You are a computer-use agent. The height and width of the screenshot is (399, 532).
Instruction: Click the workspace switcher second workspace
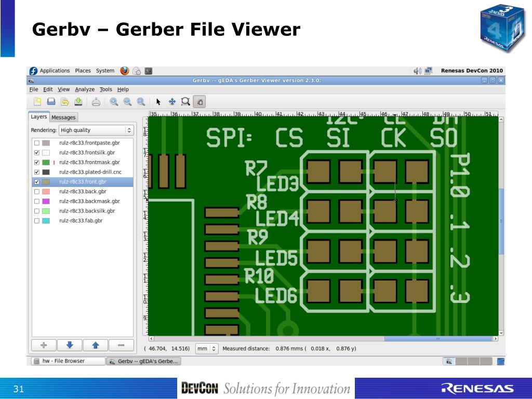tap(461, 362)
